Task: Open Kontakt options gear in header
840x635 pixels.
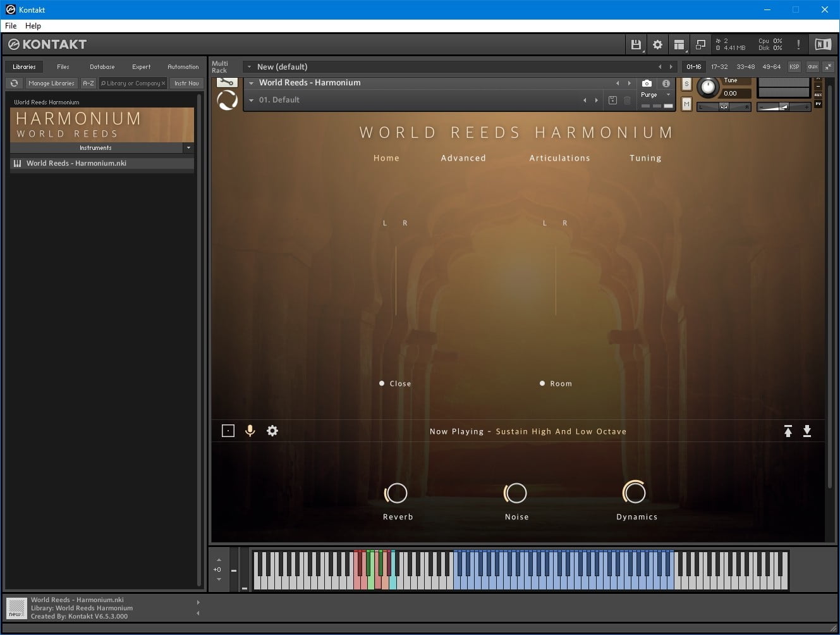Action: click(657, 44)
